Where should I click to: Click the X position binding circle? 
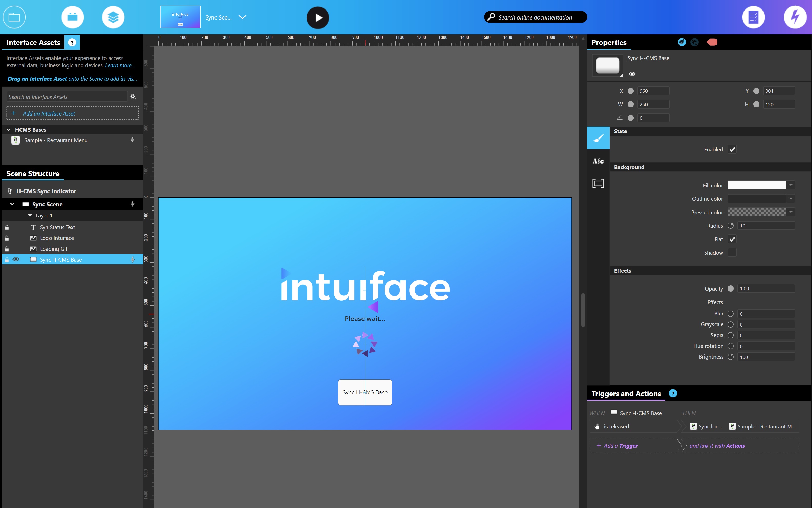pos(630,91)
